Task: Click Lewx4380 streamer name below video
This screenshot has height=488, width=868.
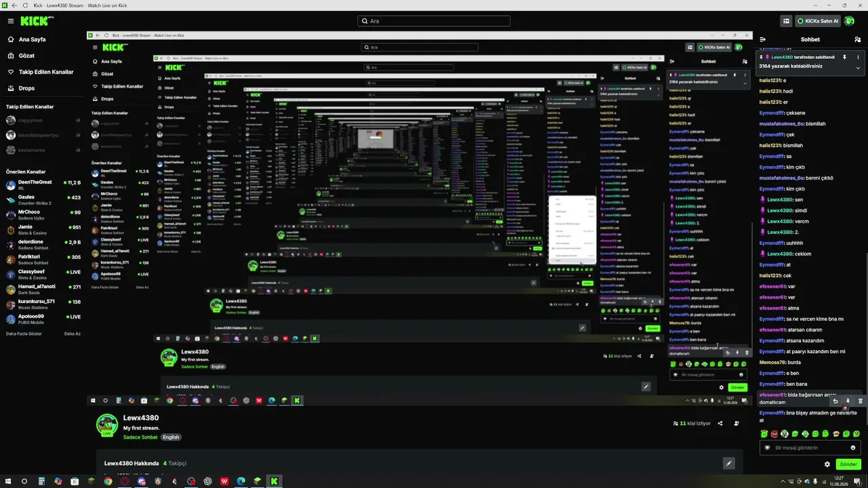Action: coord(141,418)
